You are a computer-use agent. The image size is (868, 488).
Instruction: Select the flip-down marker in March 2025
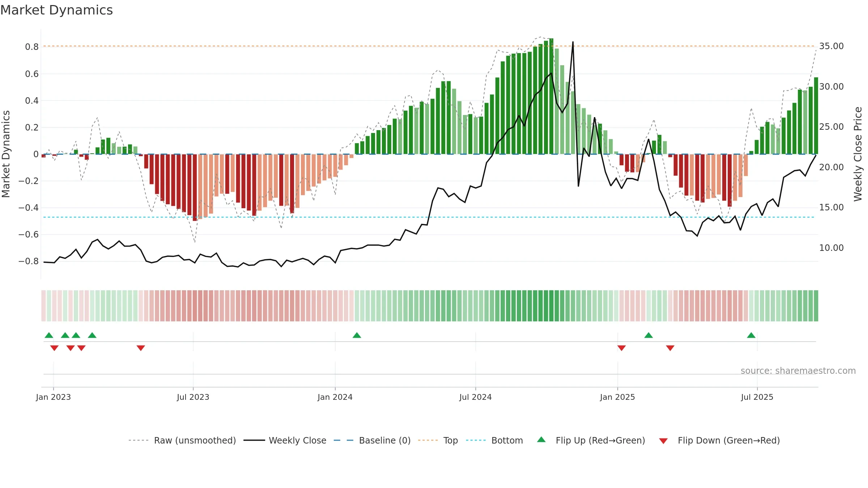[x=670, y=348]
